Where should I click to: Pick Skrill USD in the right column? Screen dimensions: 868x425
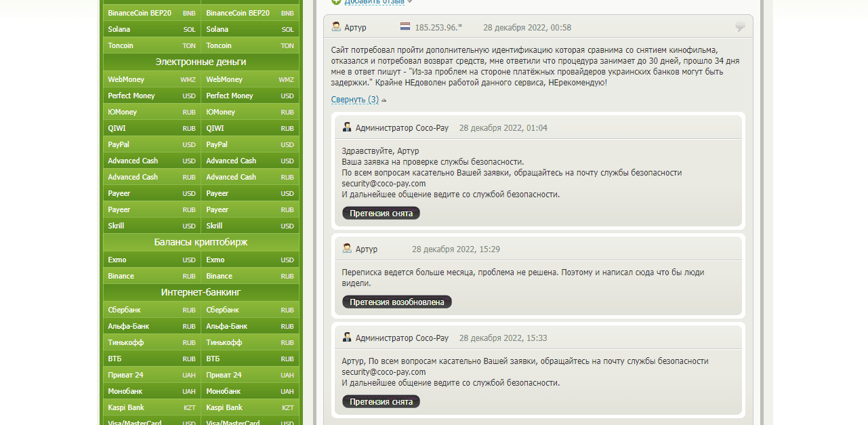[249, 226]
